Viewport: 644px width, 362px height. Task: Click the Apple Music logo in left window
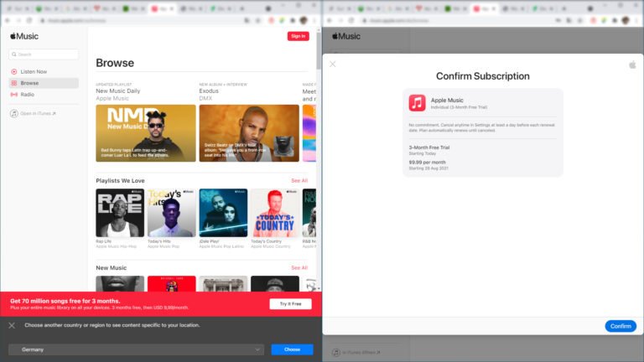click(x=24, y=36)
